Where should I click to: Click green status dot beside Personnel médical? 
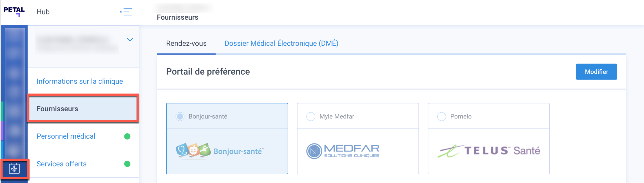point(127,136)
